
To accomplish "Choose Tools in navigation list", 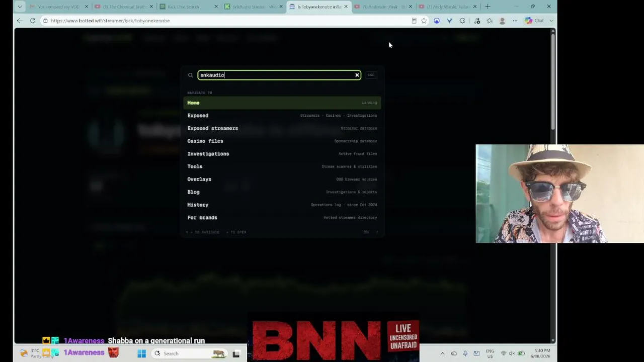I will (282, 166).
